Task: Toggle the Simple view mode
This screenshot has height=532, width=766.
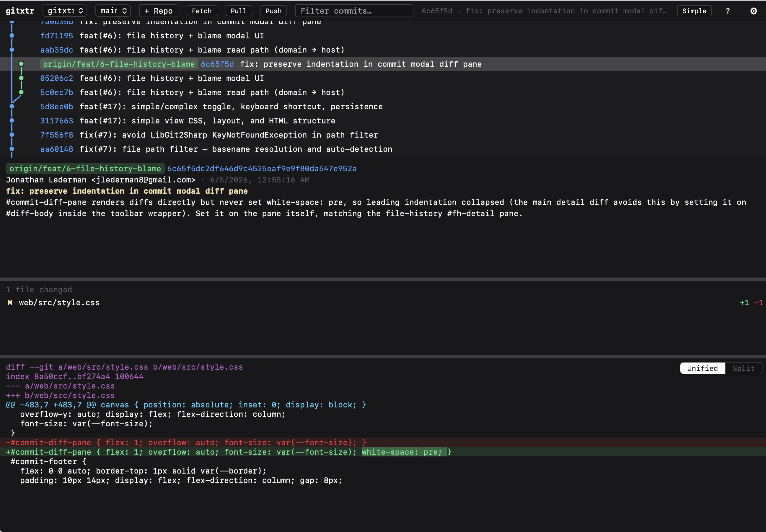Action: click(x=694, y=11)
